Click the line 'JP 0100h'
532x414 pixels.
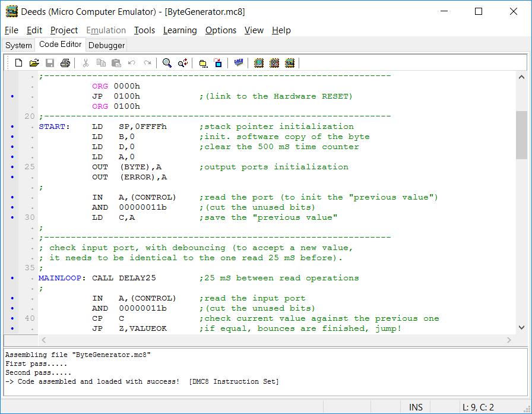coord(116,96)
